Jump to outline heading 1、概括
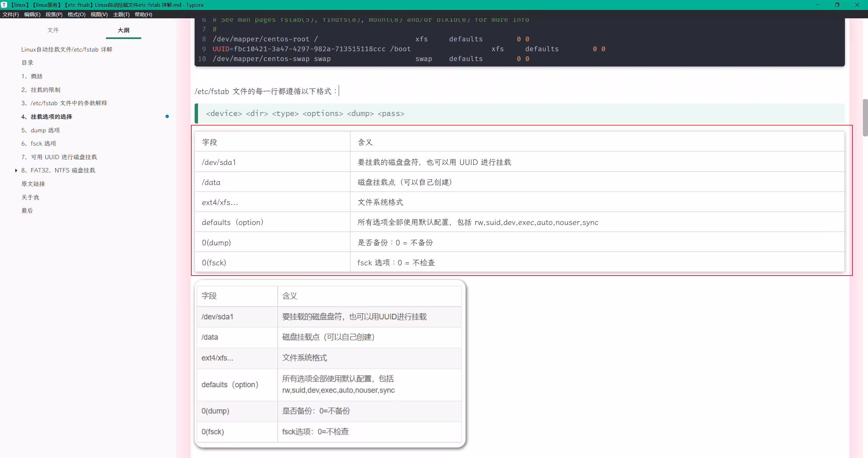 click(x=32, y=76)
